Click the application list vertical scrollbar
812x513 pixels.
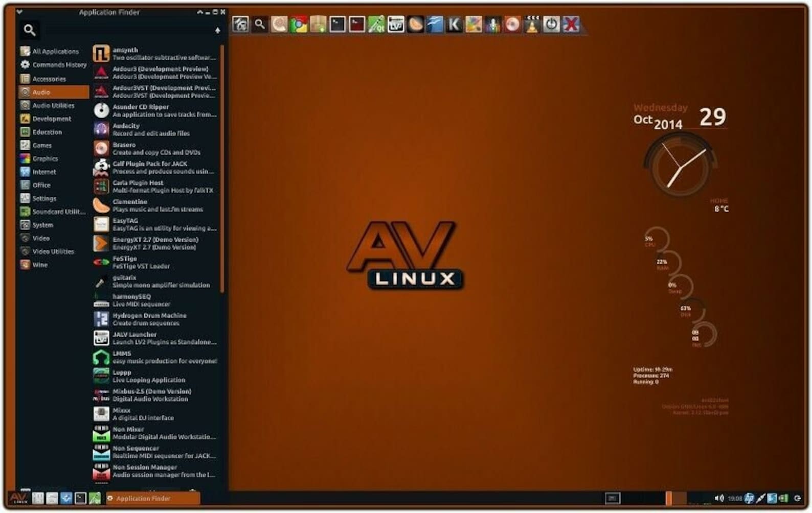click(x=222, y=169)
